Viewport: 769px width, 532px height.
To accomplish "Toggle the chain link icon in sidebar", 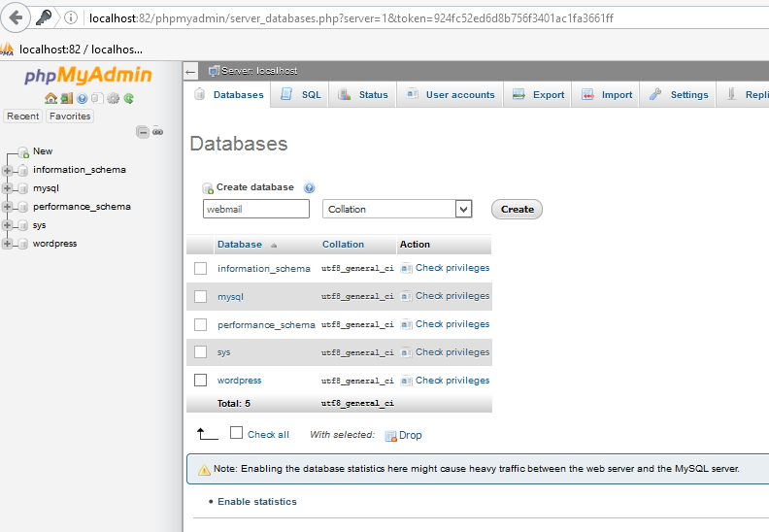I will (x=157, y=132).
